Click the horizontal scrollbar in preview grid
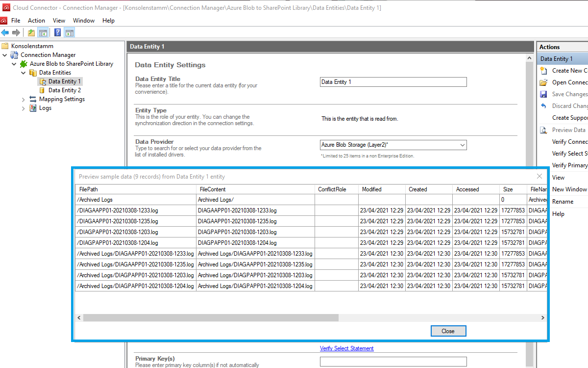The image size is (588, 368). pos(211,318)
